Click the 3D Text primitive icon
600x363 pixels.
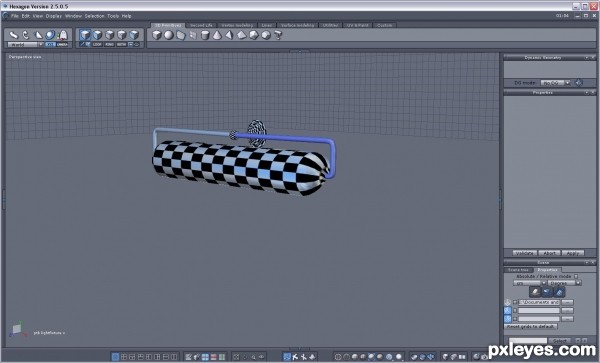pyautogui.click(x=278, y=35)
